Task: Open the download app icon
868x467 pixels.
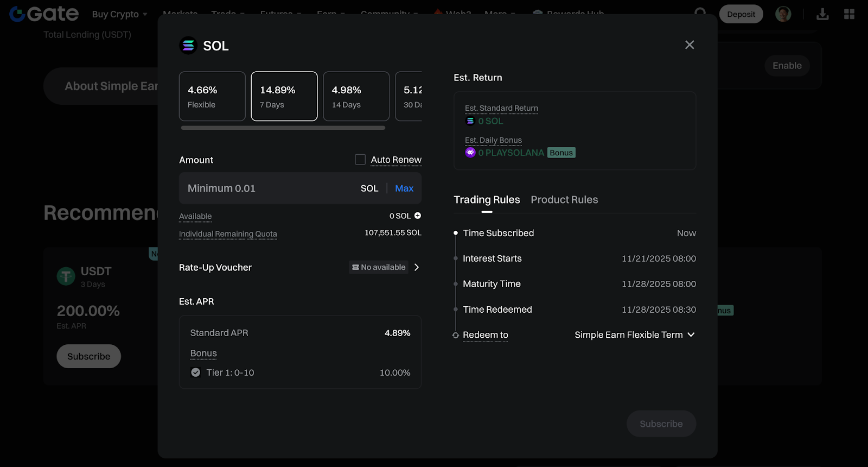Action: pyautogui.click(x=822, y=14)
